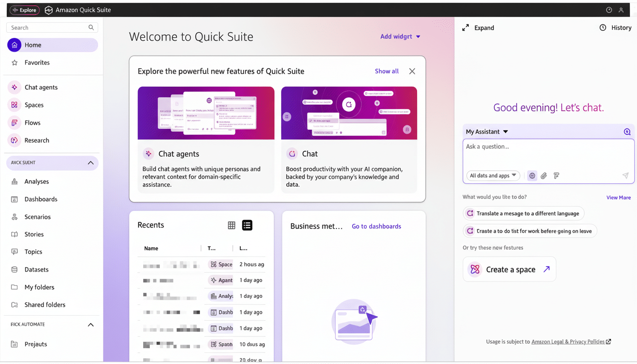Open Dashboards from the sidebar
The height and width of the screenshot is (364, 637).
40,199
